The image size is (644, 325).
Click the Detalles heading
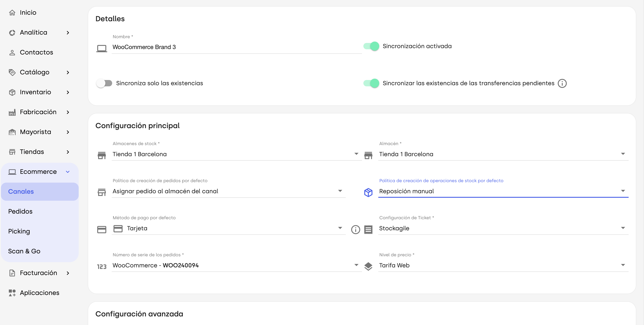(110, 19)
